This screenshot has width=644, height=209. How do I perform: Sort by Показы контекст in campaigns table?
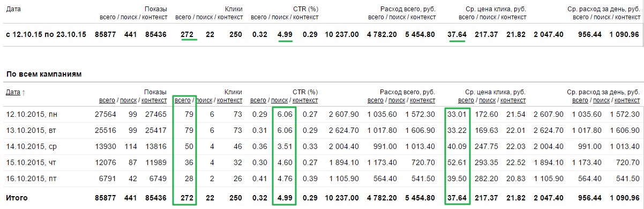point(154,100)
